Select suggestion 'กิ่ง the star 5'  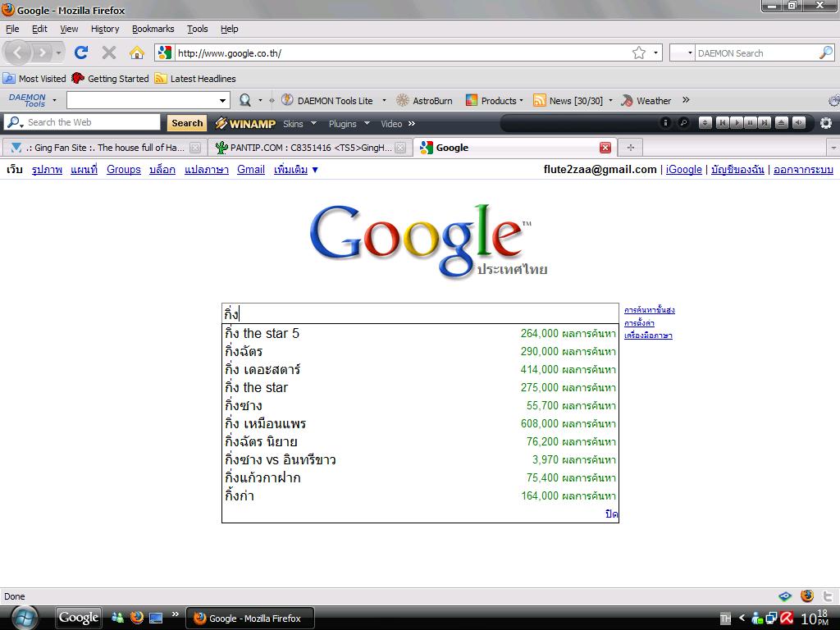tap(420, 333)
